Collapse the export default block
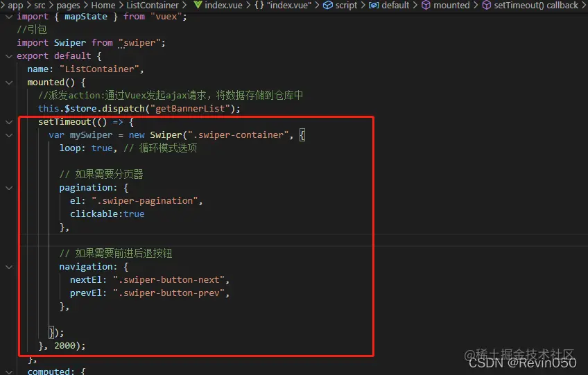The image size is (588, 375). [x=9, y=56]
